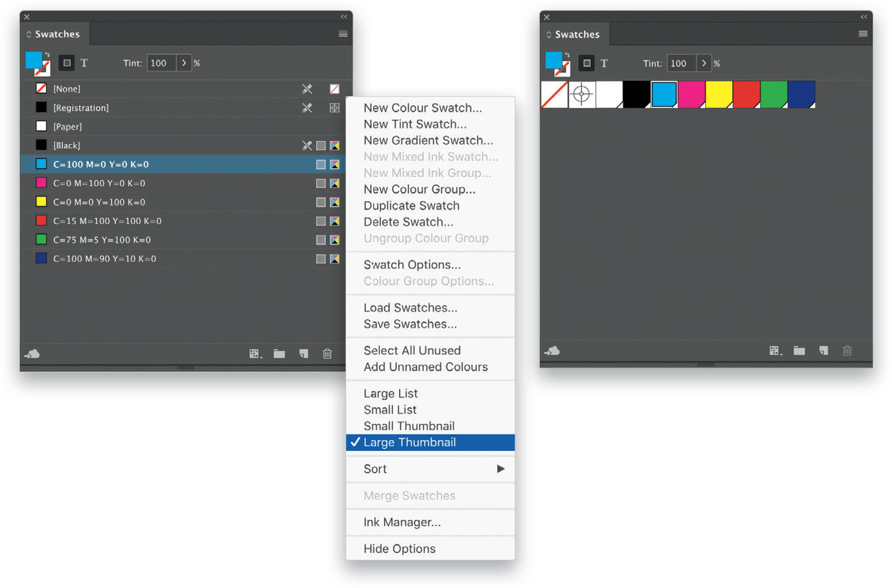Open Ink Manager... from menu
This screenshot has height=588, width=892.
[430, 522]
